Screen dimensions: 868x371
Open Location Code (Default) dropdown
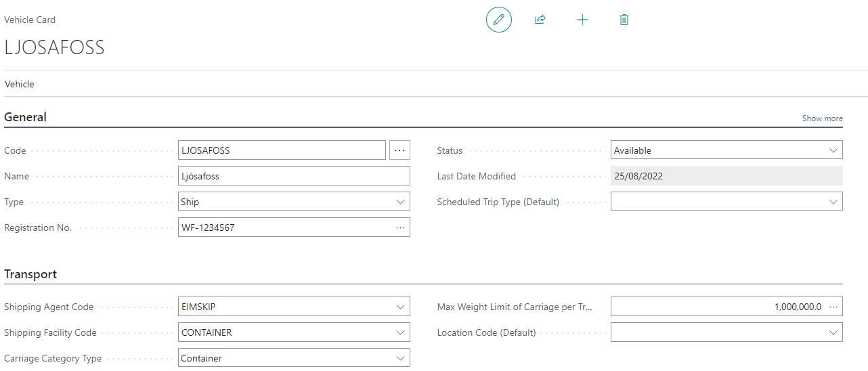click(x=833, y=332)
